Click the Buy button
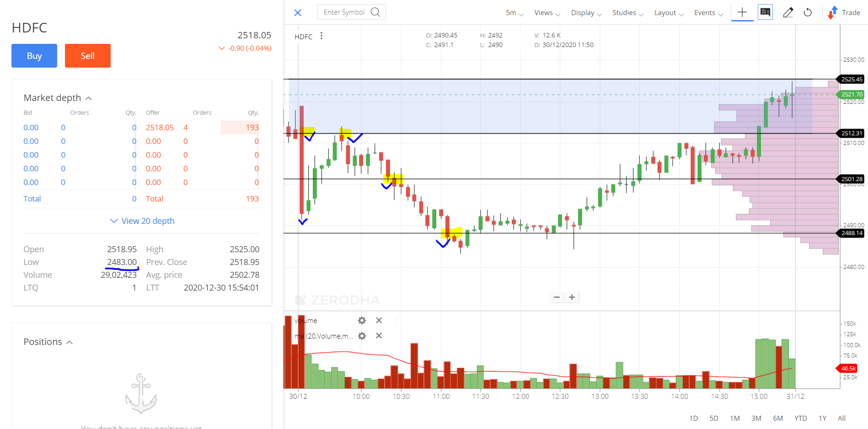868x429 pixels. (34, 56)
